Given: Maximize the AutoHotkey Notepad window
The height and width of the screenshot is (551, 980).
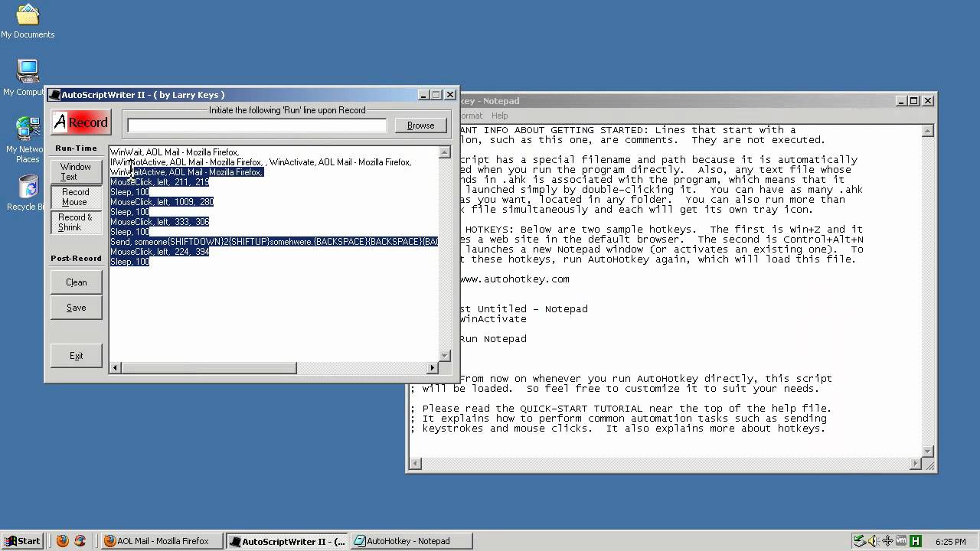Looking at the screenshot, I should click(914, 101).
